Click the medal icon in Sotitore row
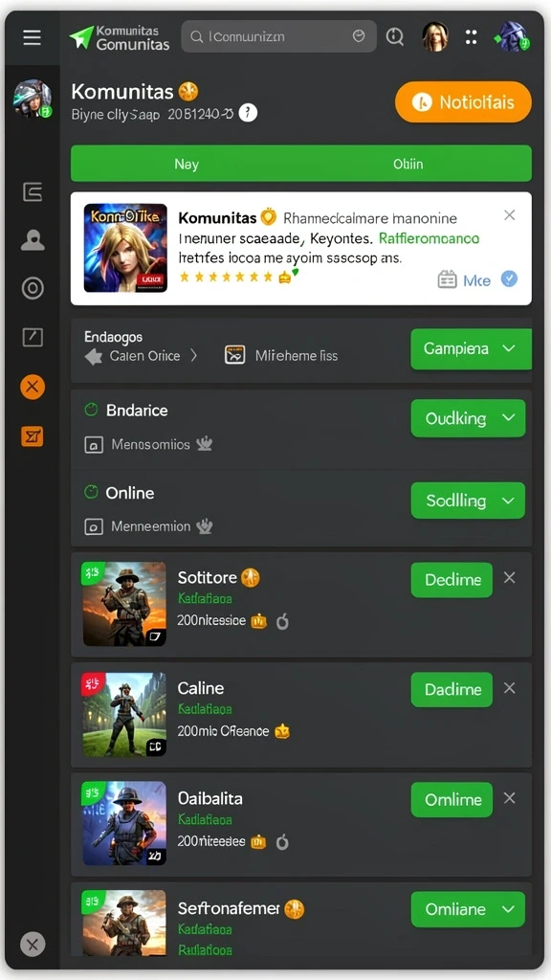This screenshot has height=980, width=551. pyautogui.click(x=282, y=621)
